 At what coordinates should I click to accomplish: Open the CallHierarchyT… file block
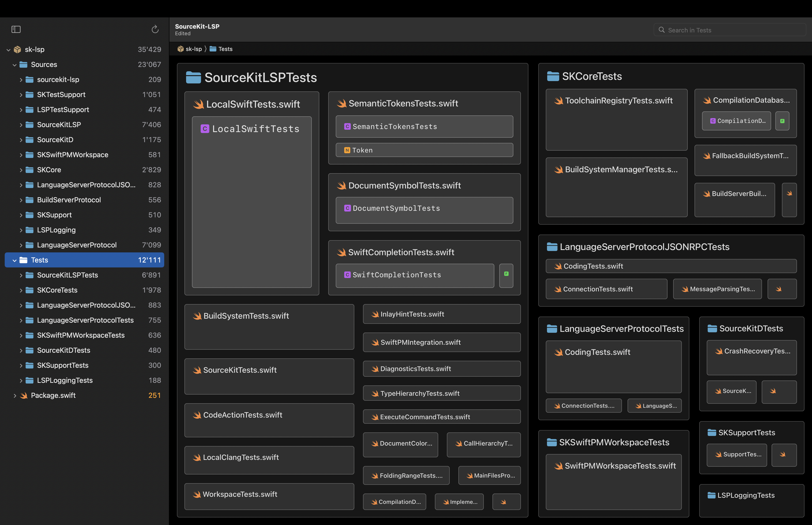(484, 445)
